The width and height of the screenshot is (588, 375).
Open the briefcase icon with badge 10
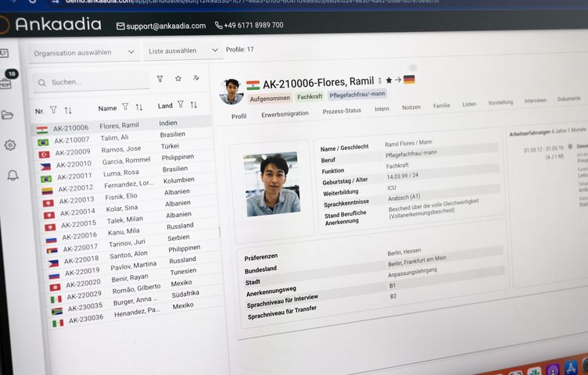coord(5,82)
